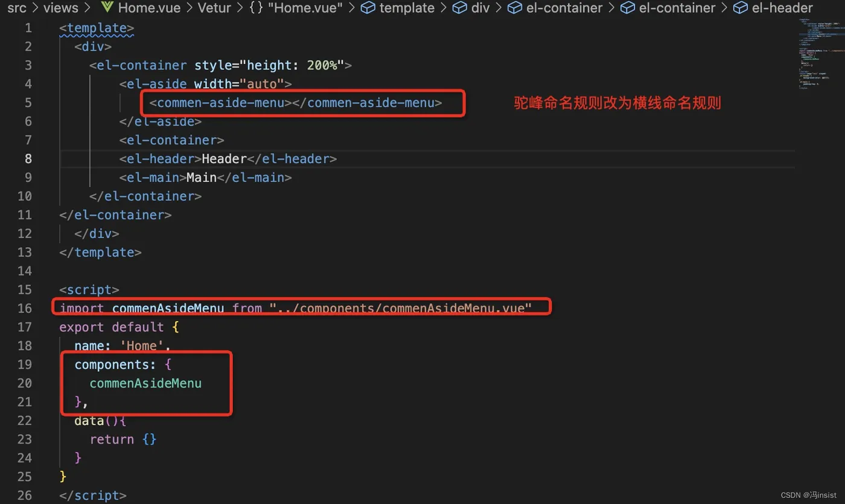Click the closing </template> tag
Image resolution: width=845 pixels, height=504 pixels.
[x=100, y=252]
